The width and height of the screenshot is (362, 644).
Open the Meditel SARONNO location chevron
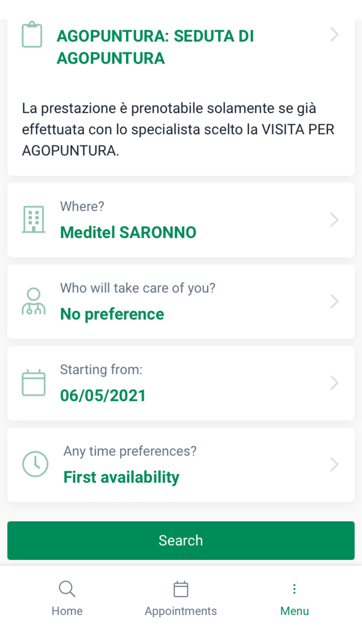coord(334,219)
